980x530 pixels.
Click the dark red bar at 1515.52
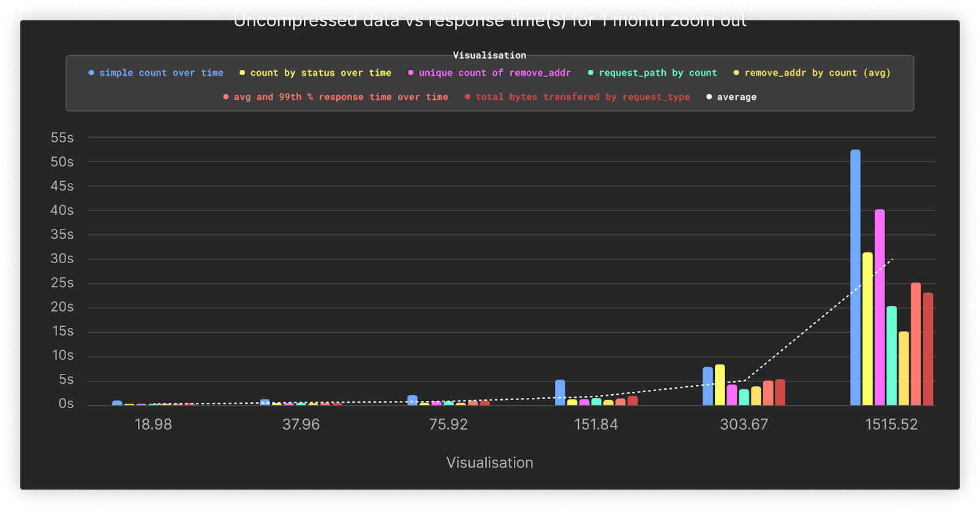[928, 349]
